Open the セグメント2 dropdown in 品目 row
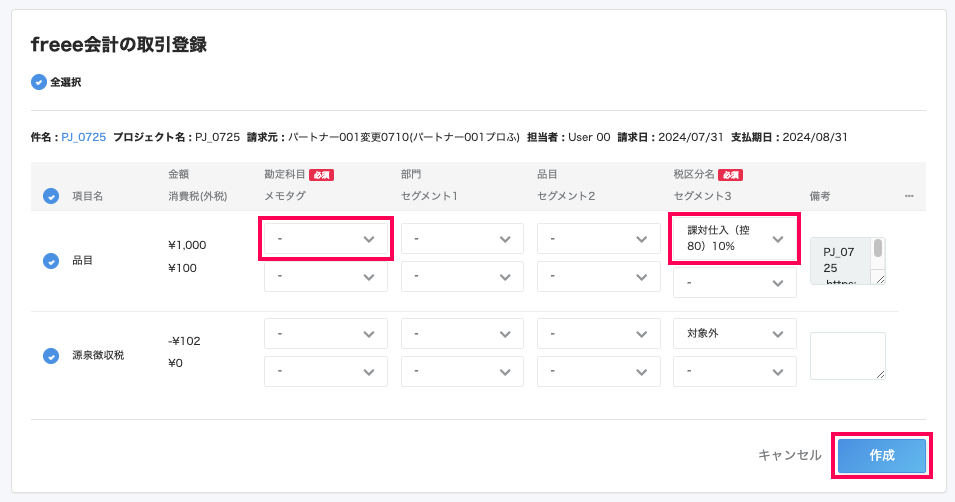 [599, 277]
